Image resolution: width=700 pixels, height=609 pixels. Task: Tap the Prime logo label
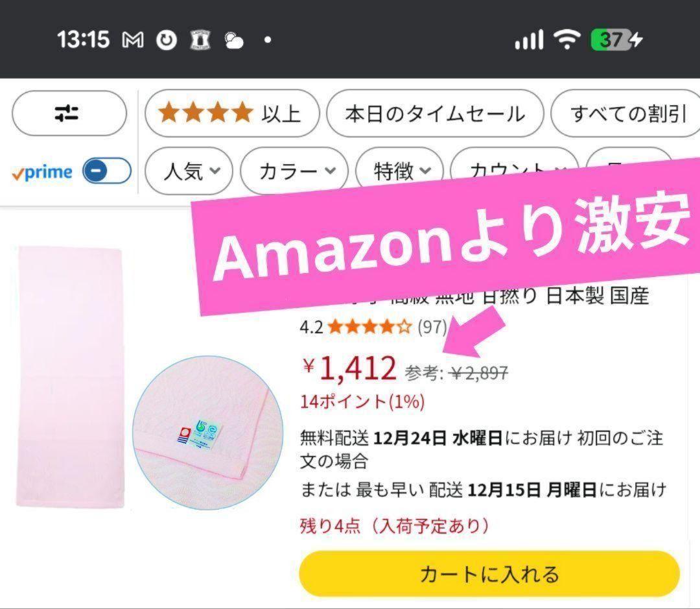click(43, 173)
